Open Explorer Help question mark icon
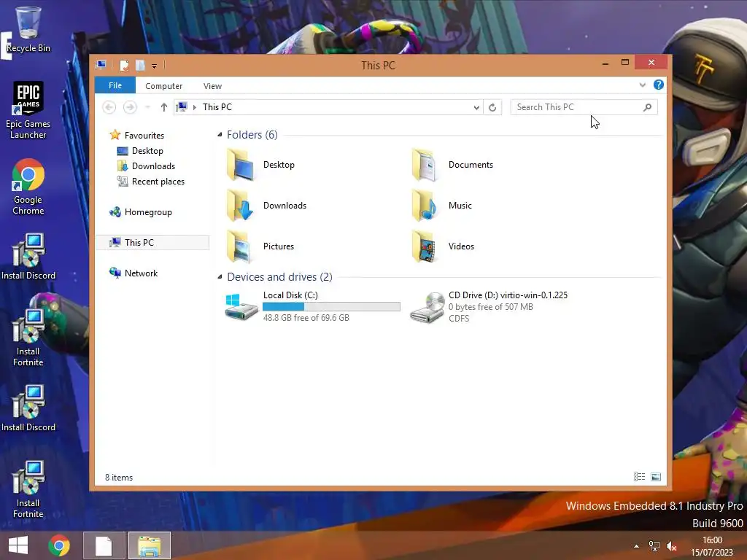747x560 pixels. [659, 85]
